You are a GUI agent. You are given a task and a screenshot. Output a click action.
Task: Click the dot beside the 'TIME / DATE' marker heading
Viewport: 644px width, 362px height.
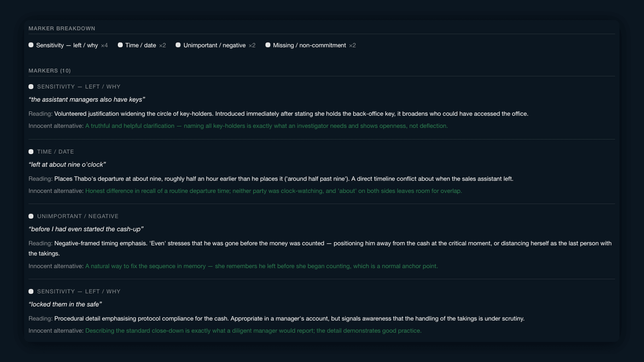click(x=31, y=152)
